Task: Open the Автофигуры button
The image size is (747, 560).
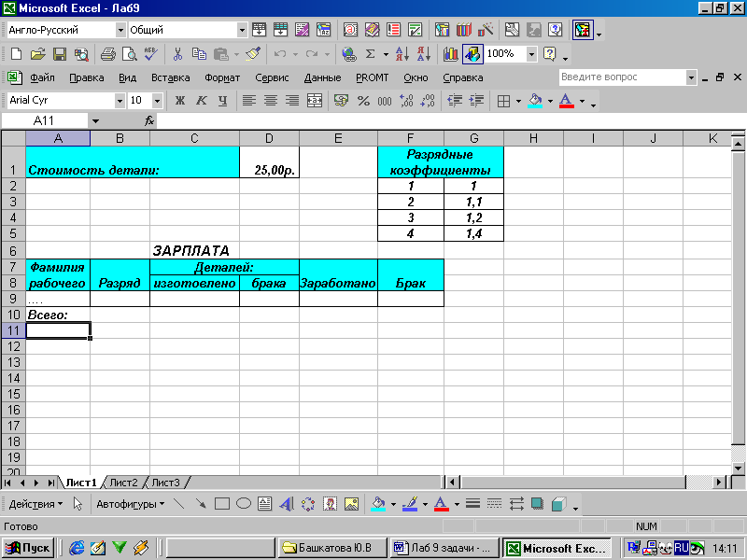Action: 131,504
